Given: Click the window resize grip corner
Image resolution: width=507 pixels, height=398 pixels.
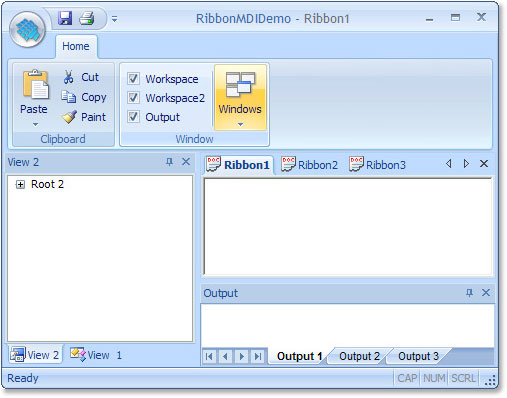Looking at the screenshot, I should click(x=491, y=381).
